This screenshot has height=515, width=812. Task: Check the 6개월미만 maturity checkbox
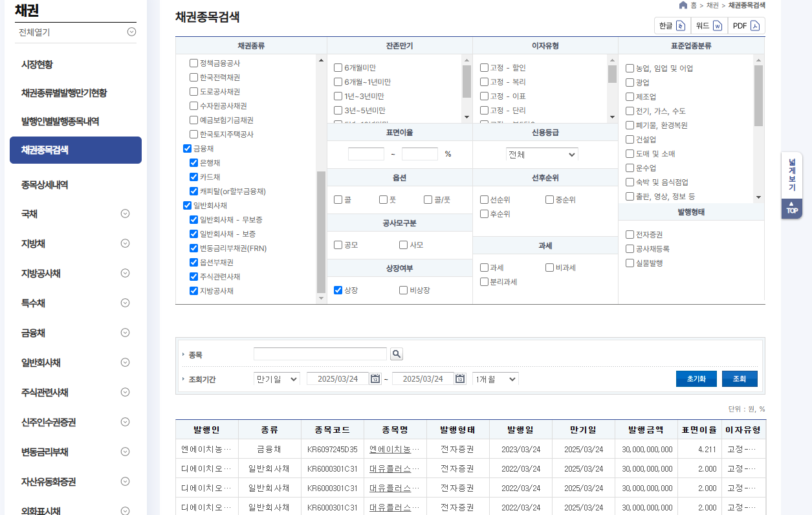pos(338,68)
